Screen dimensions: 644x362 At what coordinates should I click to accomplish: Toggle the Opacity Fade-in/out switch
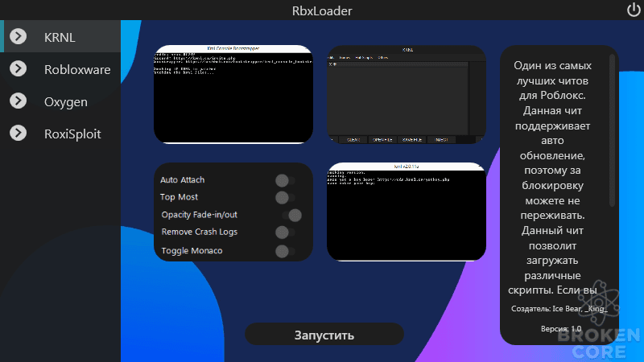(291, 215)
